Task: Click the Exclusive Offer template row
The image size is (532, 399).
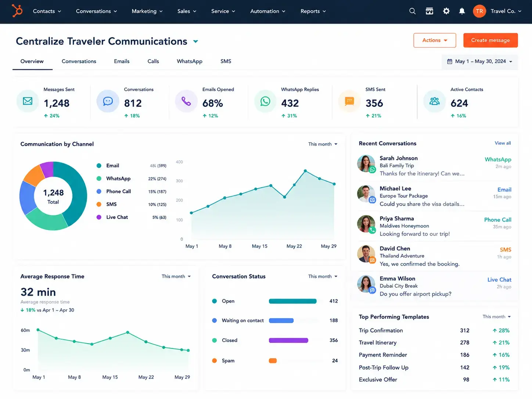Action: click(x=434, y=380)
